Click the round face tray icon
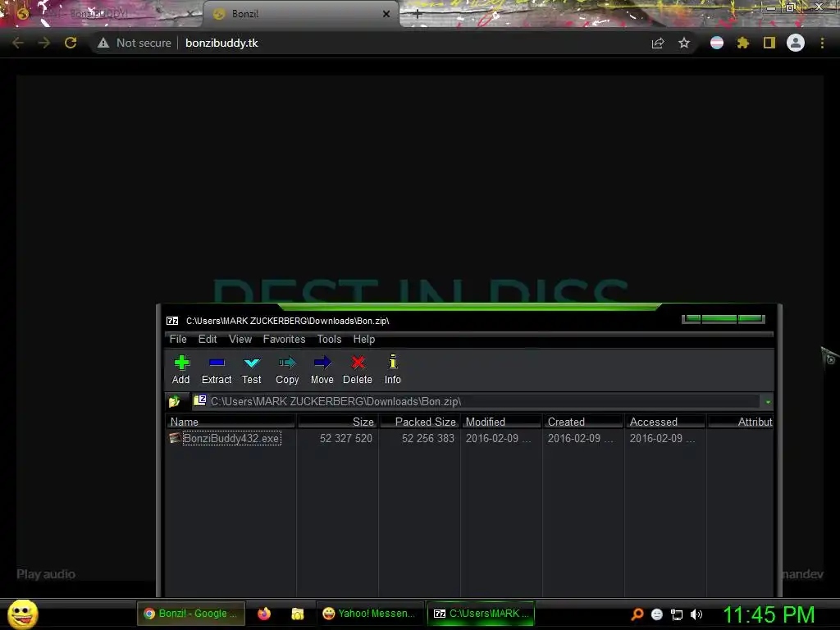840x630 pixels. (x=657, y=614)
